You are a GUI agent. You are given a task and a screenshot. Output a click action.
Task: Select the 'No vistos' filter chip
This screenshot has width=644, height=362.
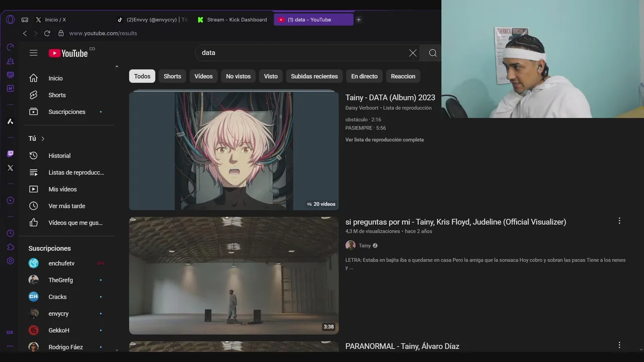(x=238, y=76)
